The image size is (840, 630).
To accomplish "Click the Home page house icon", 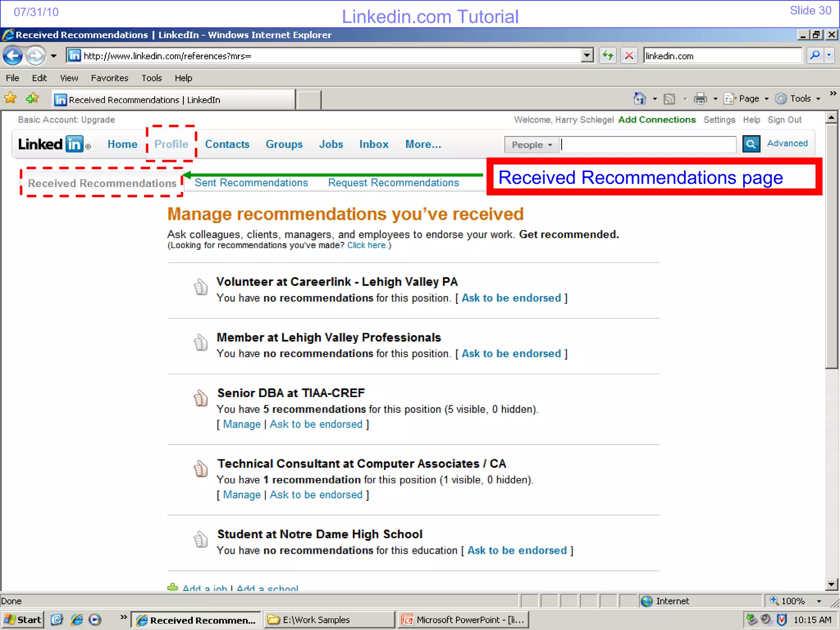I will (640, 98).
